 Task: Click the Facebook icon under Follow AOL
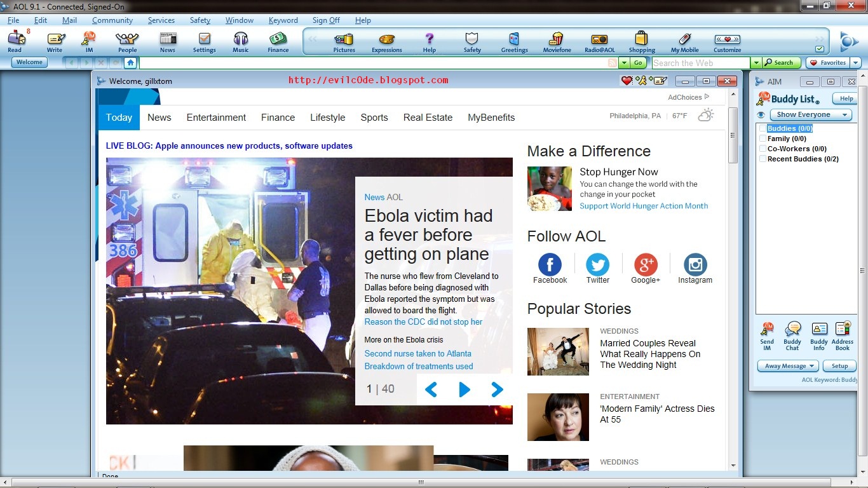[550, 264]
